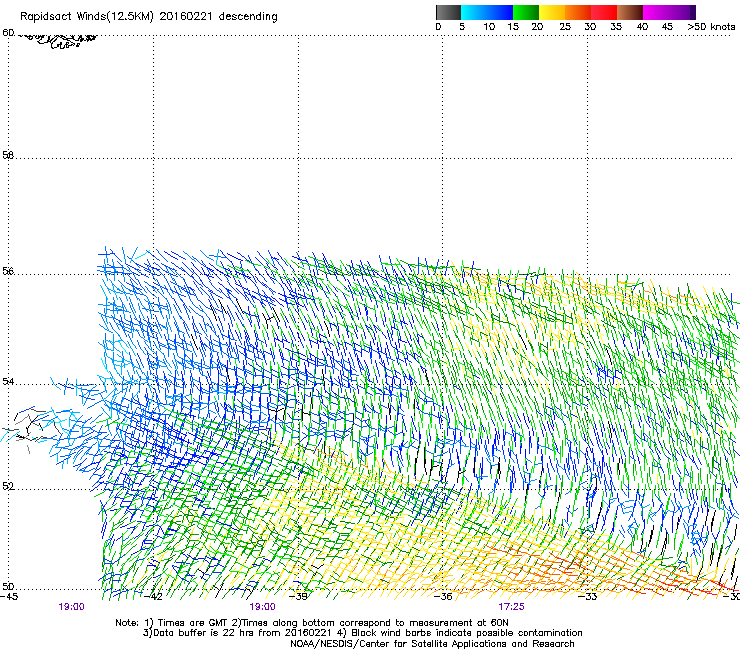Click the "NOAA/NESDIS/Center for Satellite Applications and Research" credit
This screenshot has width=740, height=650.
click(x=432, y=644)
